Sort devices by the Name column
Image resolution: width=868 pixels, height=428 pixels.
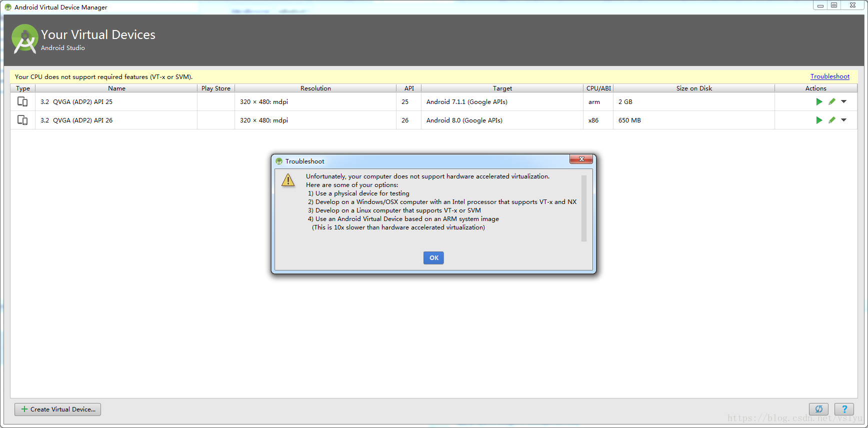(116, 88)
